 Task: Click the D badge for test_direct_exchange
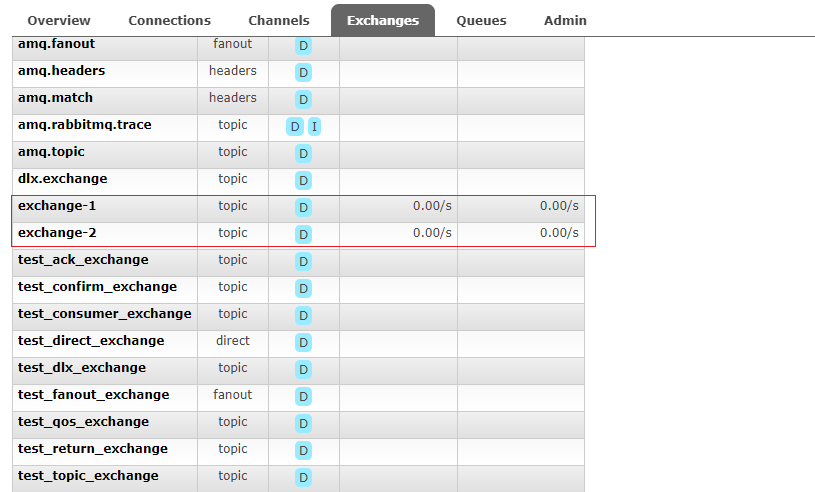[304, 343]
